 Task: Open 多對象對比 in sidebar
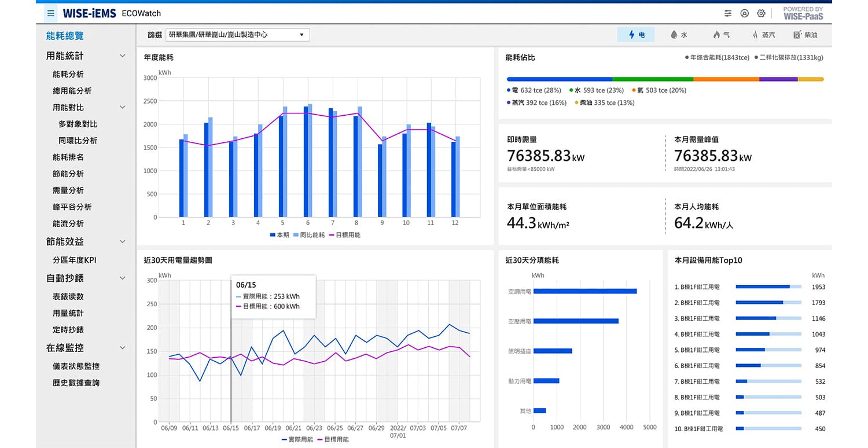[78, 124]
